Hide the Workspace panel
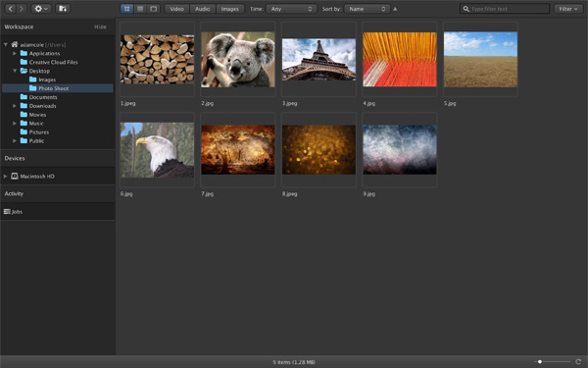This screenshot has width=588, height=368. [x=100, y=27]
